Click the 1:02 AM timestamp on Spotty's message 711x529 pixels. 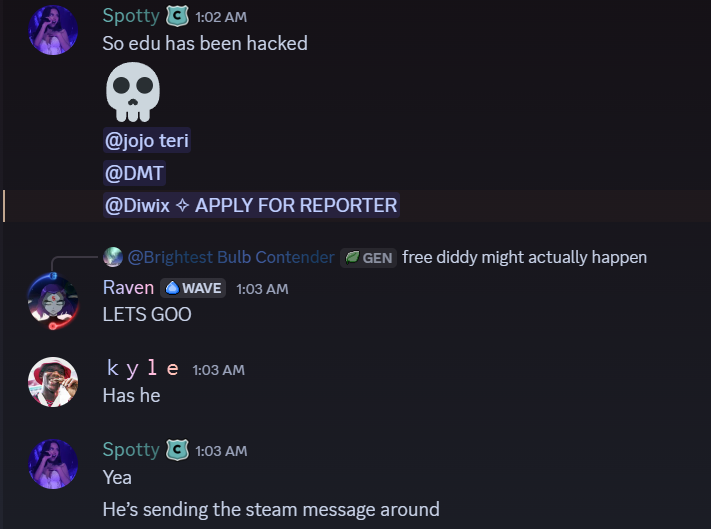click(x=221, y=17)
